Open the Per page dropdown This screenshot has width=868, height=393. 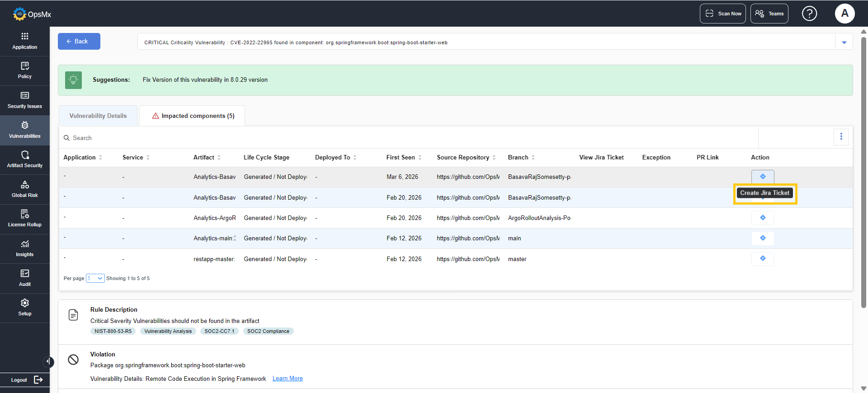tap(95, 278)
